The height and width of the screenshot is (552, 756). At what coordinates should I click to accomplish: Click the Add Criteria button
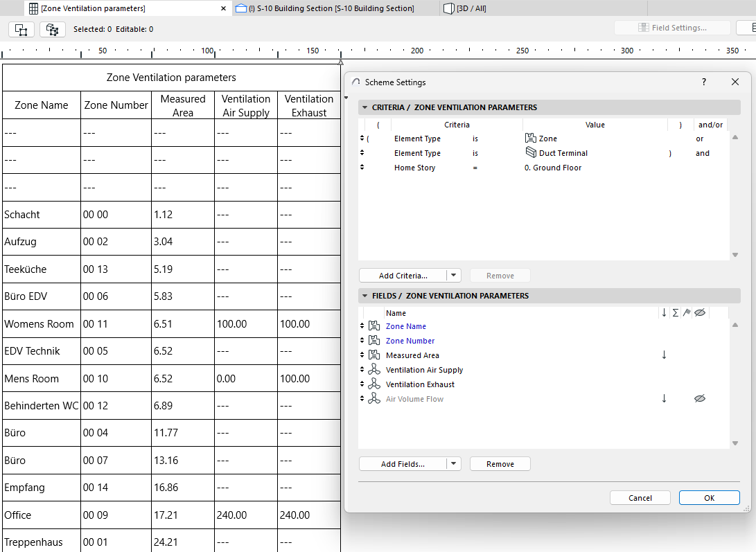pyautogui.click(x=404, y=275)
